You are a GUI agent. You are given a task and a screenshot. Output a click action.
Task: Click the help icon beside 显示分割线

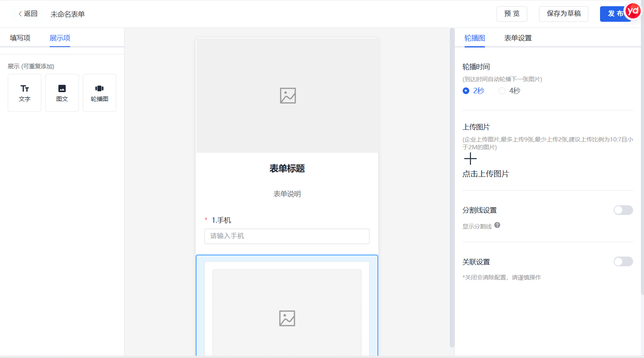pyautogui.click(x=497, y=225)
